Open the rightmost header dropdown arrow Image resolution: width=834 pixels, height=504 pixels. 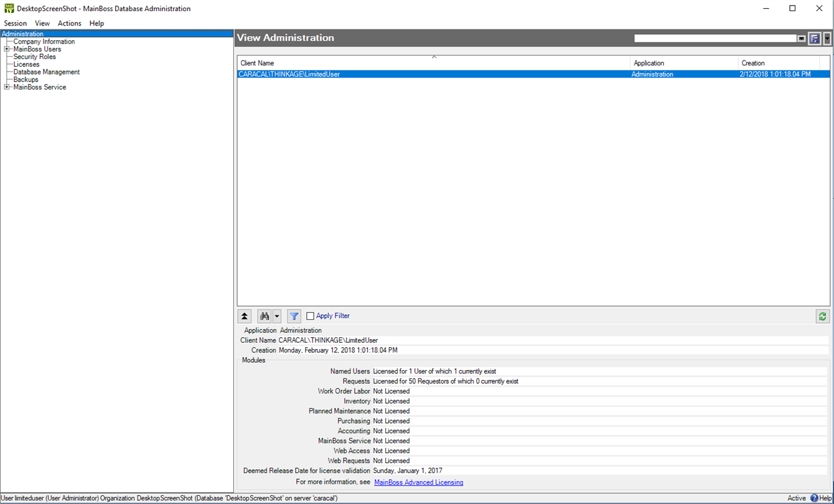coord(827,38)
